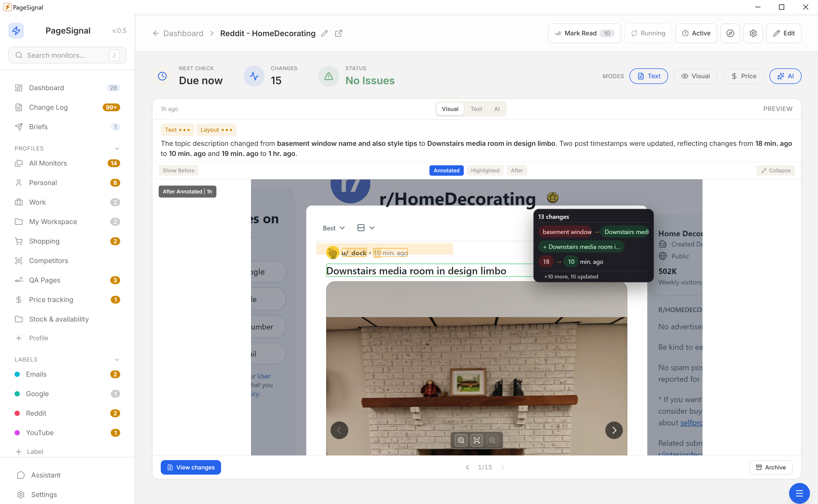
Task: Click the Changes activity pulse icon
Action: click(x=254, y=76)
